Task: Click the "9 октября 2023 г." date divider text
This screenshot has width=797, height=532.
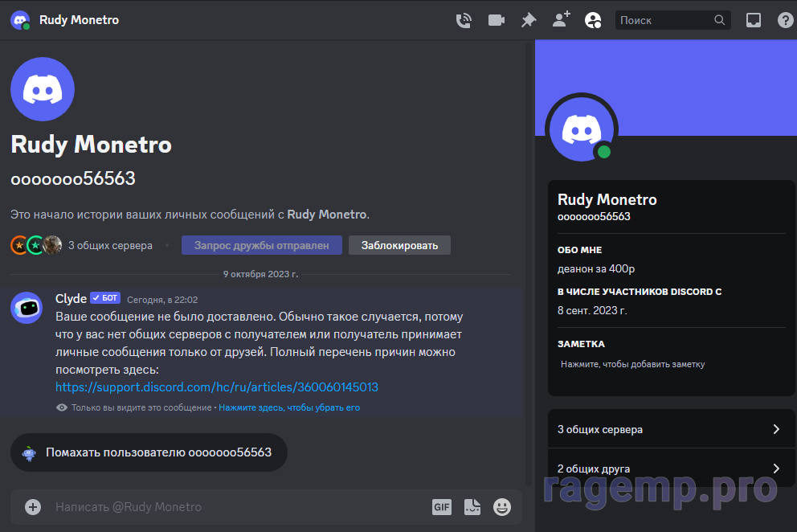Action: pyautogui.click(x=260, y=274)
